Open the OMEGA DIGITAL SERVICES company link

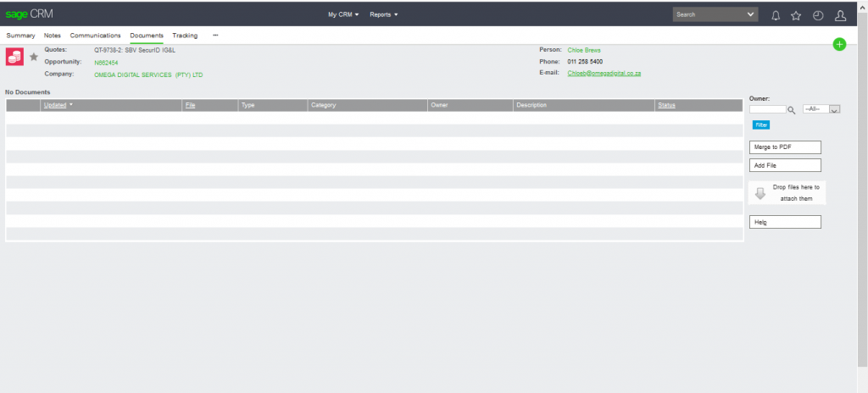pos(148,75)
